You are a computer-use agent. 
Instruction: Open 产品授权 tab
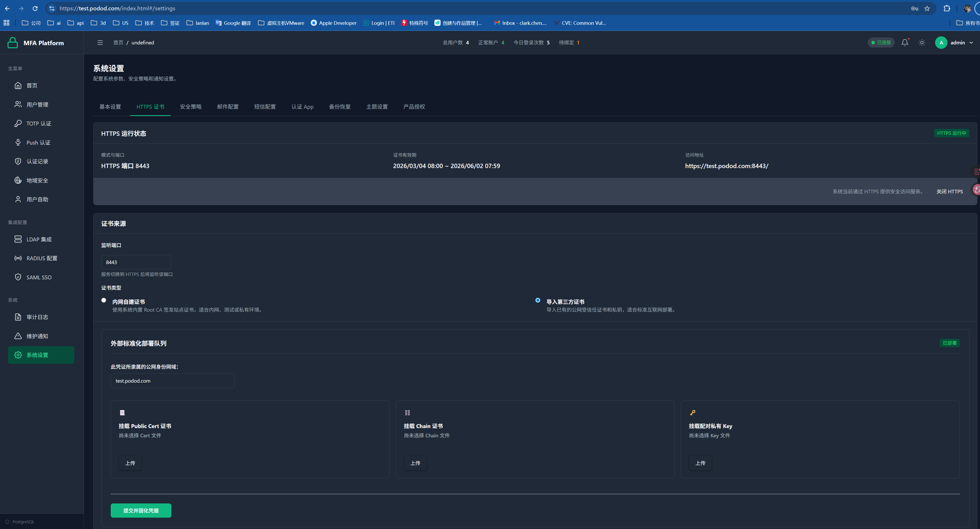click(x=414, y=107)
